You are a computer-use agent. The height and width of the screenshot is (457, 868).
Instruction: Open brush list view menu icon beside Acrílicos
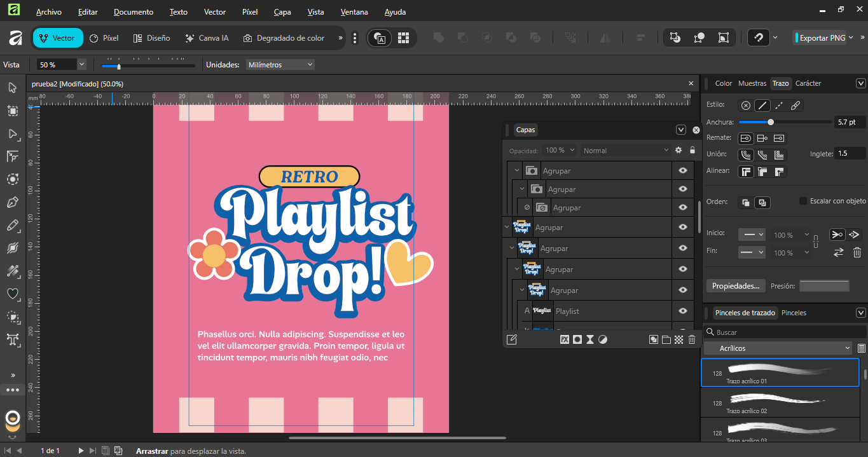[x=862, y=348]
